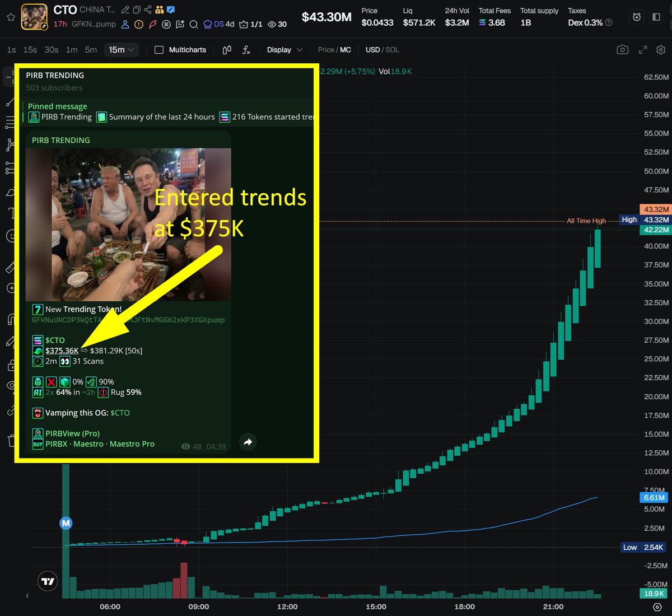Click the Telegram forward arrow button
672x616 pixels.
click(x=248, y=442)
